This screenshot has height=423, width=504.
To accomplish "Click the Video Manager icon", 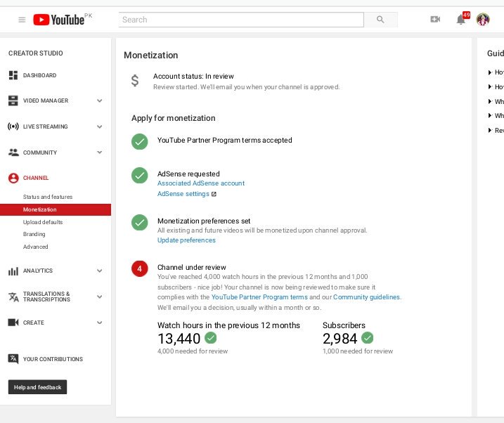I will pos(13,100).
